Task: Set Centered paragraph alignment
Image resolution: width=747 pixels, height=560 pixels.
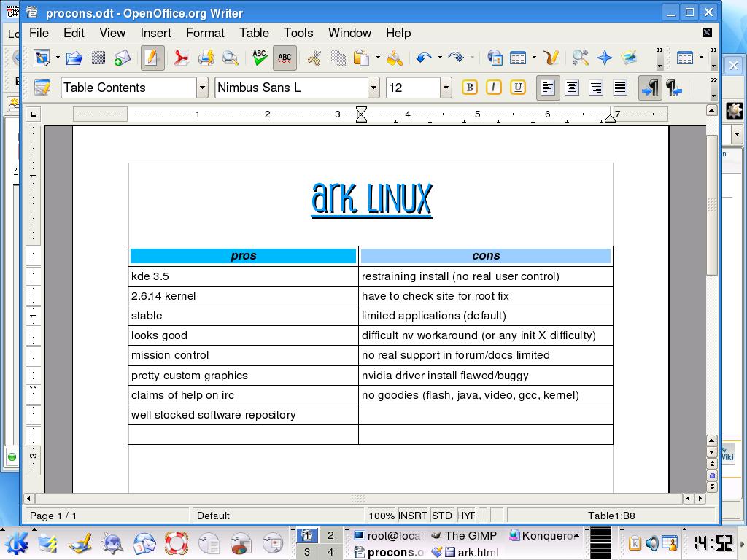Action: point(572,87)
